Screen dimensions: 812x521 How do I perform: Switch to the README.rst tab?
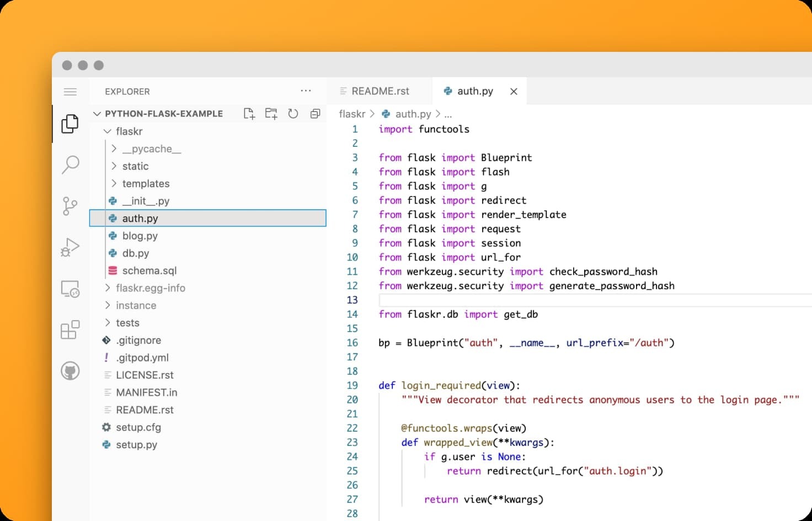(380, 91)
